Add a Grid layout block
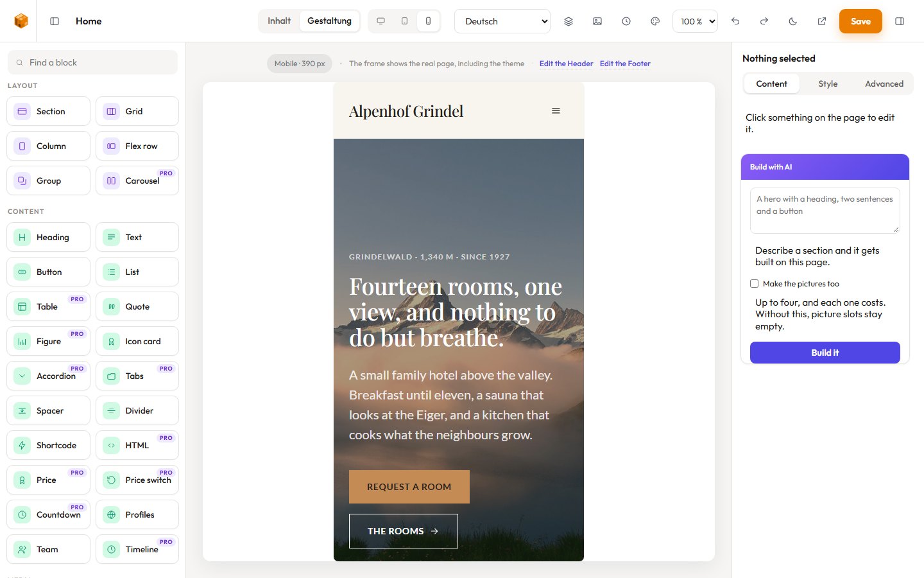Screen dimensions: 924x578 coord(137,111)
